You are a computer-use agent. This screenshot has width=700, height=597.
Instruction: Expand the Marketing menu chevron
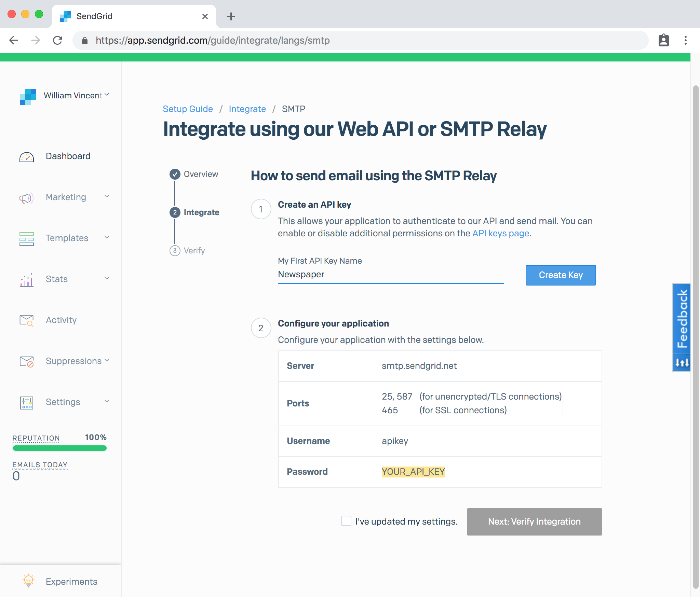pyautogui.click(x=107, y=196)
